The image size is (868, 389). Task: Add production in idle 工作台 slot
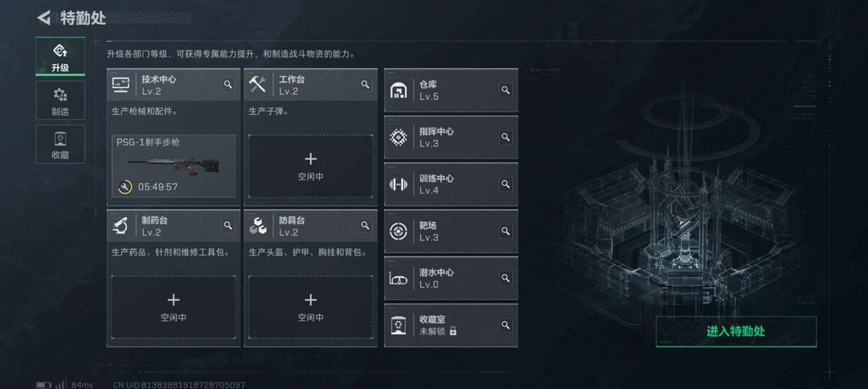point(310,166)
